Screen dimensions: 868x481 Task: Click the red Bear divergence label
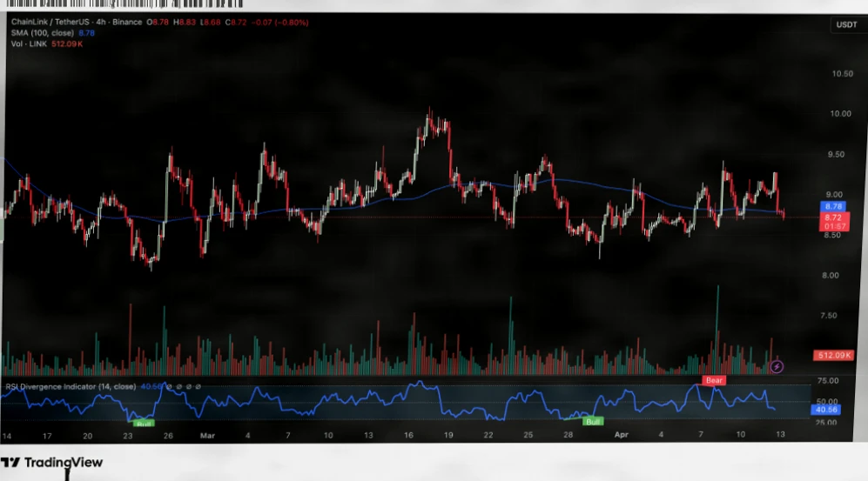(714, 380)
